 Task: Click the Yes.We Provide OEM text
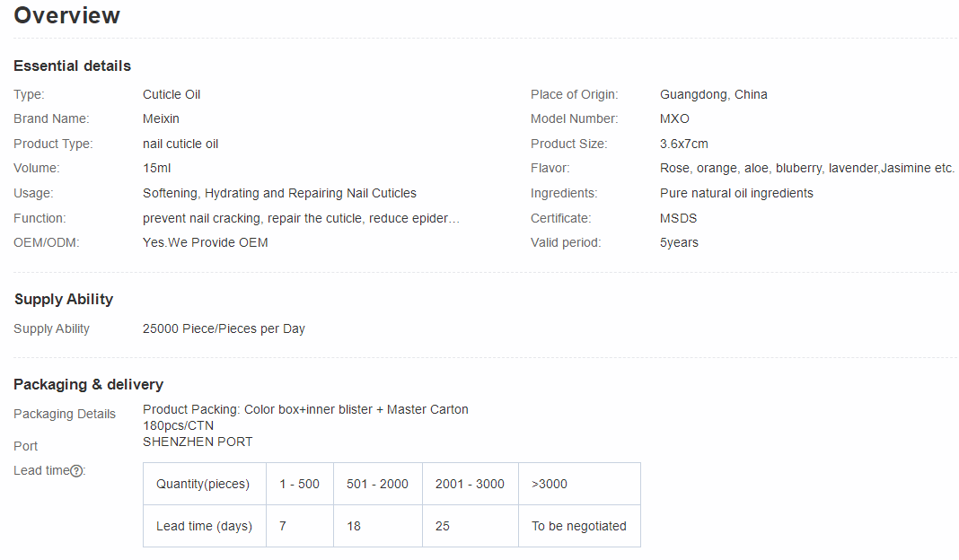pos(205,242)
